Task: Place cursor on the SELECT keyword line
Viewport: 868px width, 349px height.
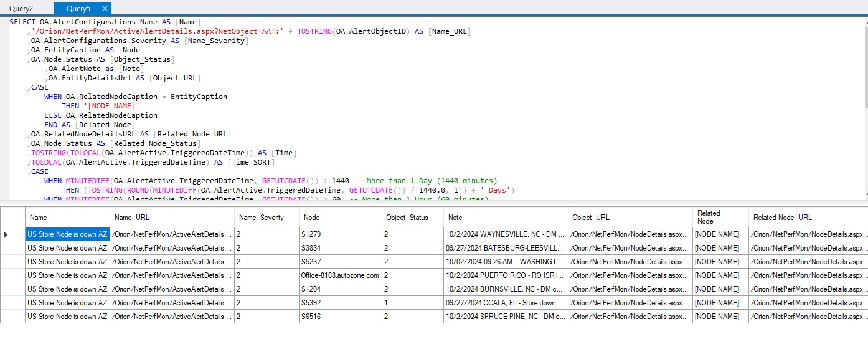Action: 23,22
